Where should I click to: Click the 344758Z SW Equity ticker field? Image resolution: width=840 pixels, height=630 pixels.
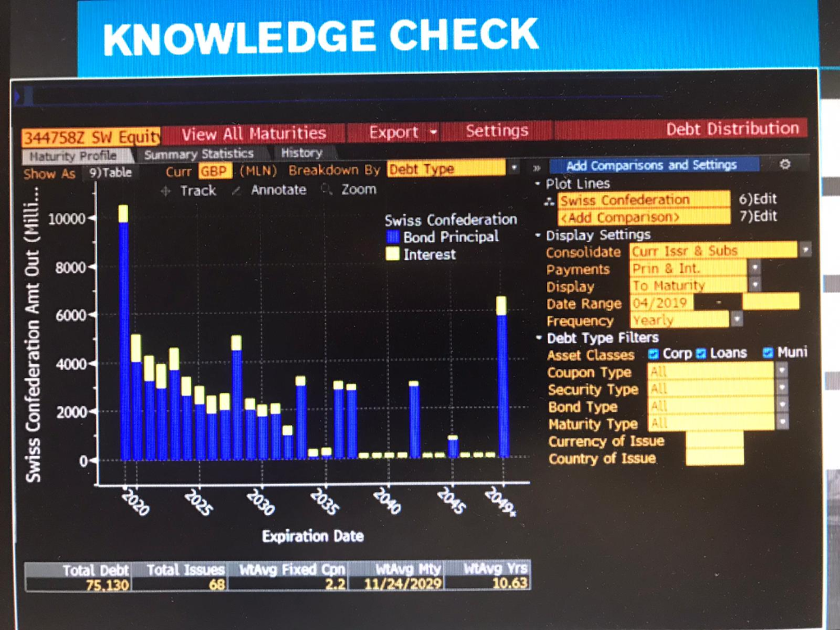91,137
